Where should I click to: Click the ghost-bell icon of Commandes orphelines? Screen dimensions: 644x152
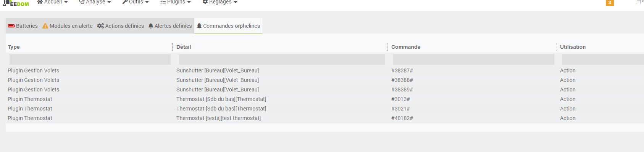(x=199, y=26)
